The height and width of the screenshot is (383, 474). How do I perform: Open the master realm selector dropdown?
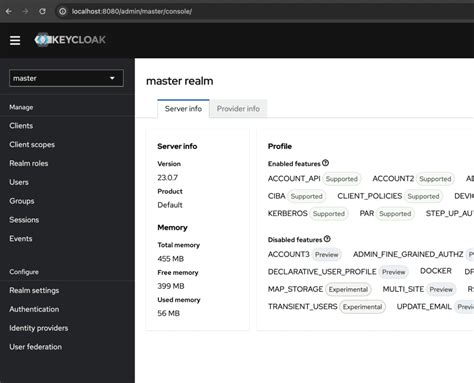66,78
